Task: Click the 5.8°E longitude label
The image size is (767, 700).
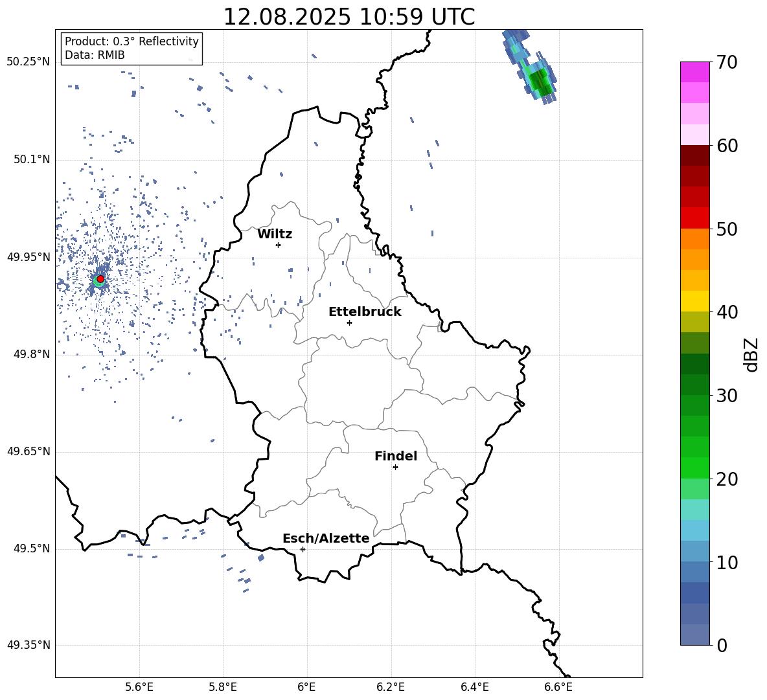Action: pyautogui.click(x=223, y=687)
